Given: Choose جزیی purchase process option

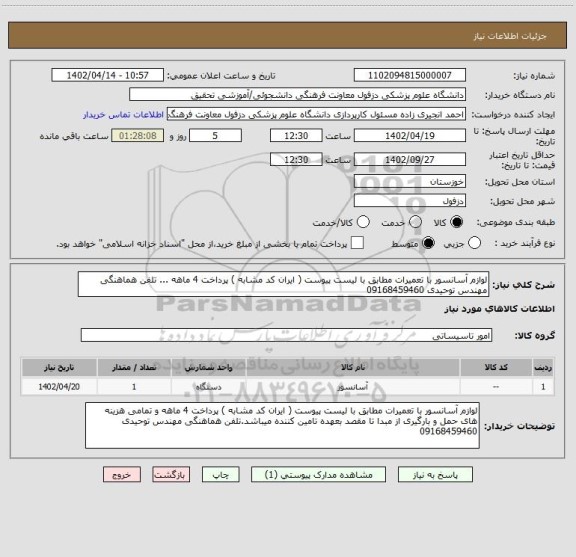Looking at the screenshot, I should coord(474,243).
